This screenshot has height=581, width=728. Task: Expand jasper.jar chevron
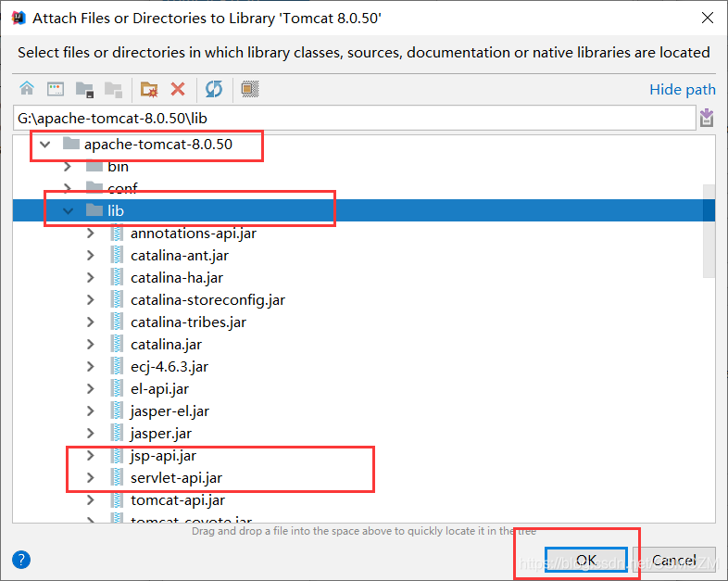click(x=91, y=434)
